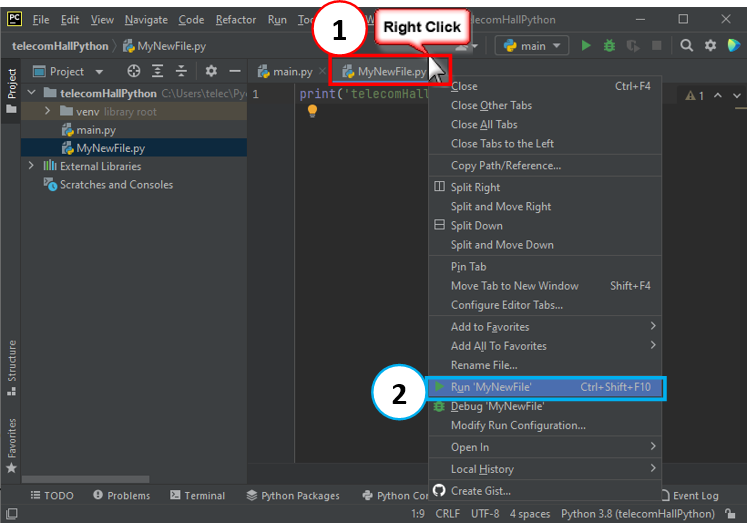Screen dimensions: 747x523
Task: Click the 4 spaces indent setting
Action: [530, 514]
